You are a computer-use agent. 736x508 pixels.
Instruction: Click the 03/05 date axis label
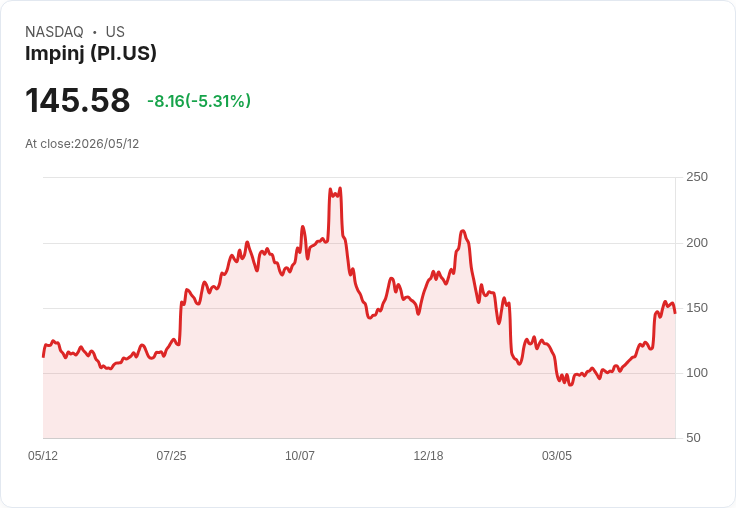click(557, 455)
